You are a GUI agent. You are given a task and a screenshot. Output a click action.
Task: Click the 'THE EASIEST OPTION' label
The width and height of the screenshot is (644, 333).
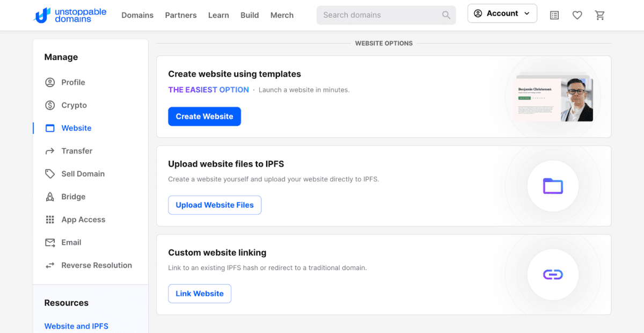pyautogui.click(x=209, y=90)
